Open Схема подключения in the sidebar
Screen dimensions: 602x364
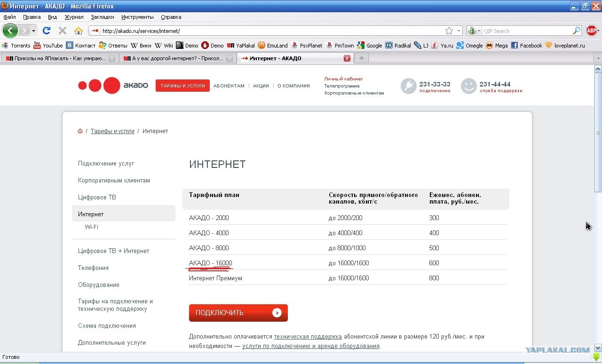point(107,326)
